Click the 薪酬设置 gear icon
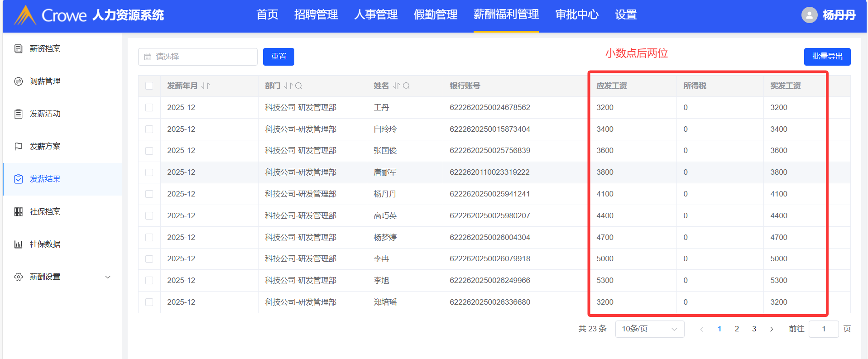 click(x=19, y=277)
